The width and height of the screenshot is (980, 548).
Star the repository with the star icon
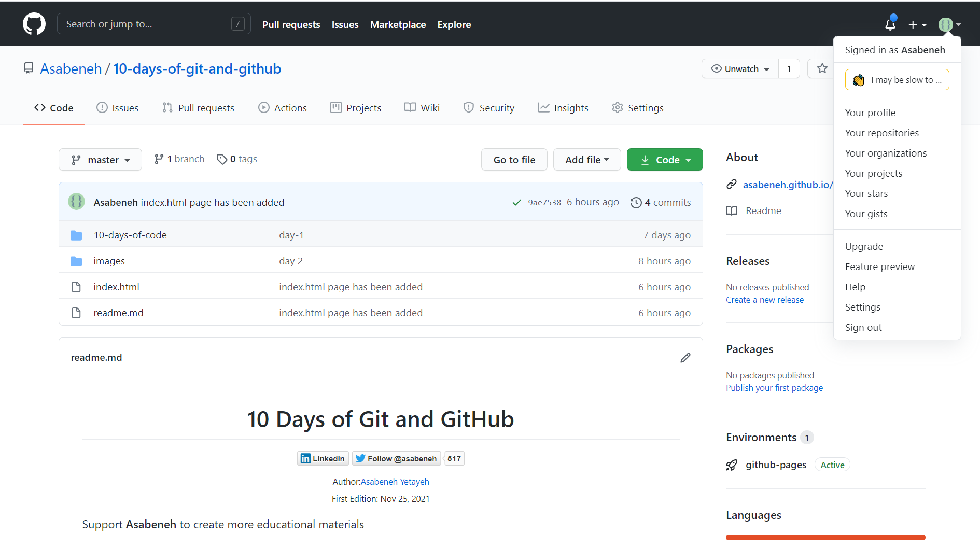click(822, 68)
